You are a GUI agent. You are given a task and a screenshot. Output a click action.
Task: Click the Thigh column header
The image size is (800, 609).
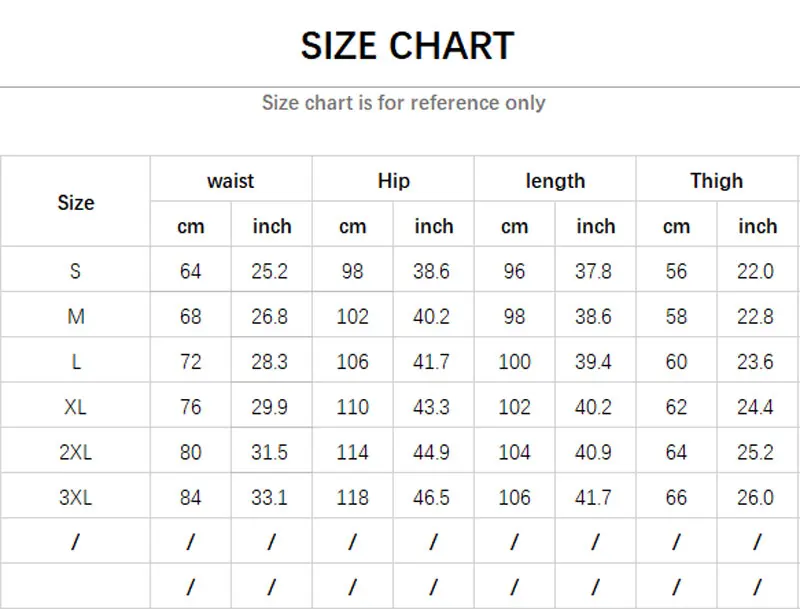tap(716, 181)
